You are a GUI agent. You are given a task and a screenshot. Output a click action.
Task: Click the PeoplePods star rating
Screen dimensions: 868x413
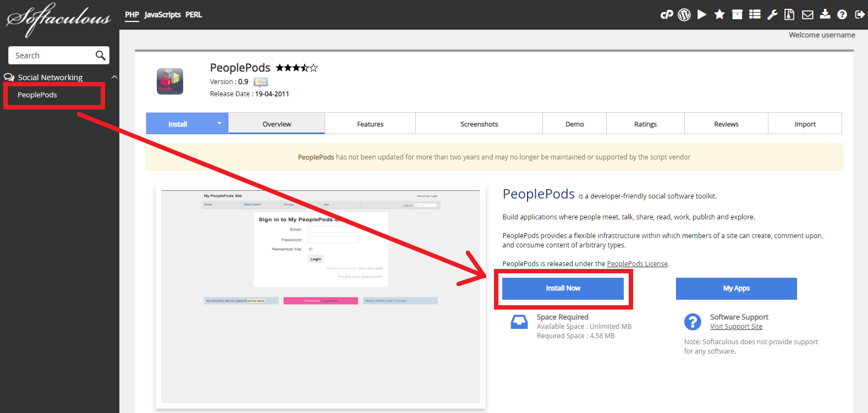point(297,68)
